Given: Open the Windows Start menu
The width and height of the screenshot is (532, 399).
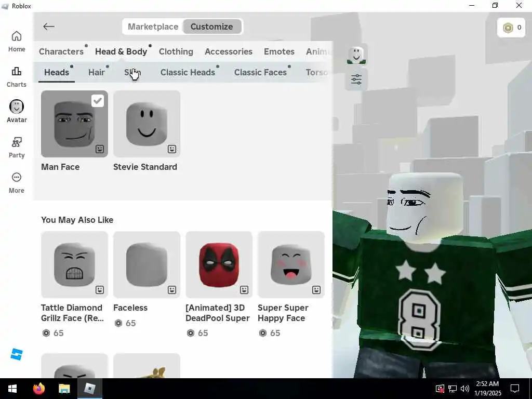Looking at the screenshot, I should point(12,389).
